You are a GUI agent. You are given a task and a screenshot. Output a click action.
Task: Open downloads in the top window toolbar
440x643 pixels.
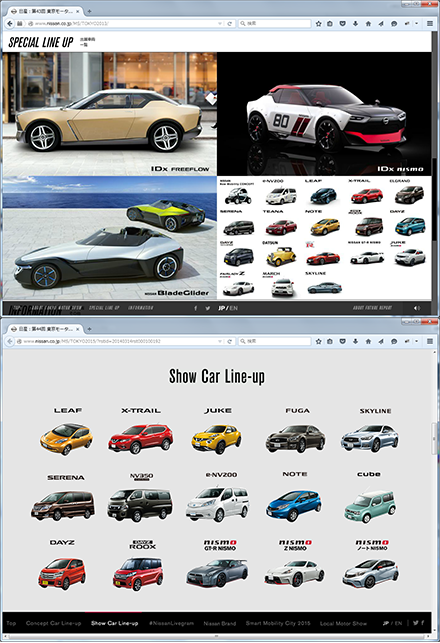(x=355, y=24)
